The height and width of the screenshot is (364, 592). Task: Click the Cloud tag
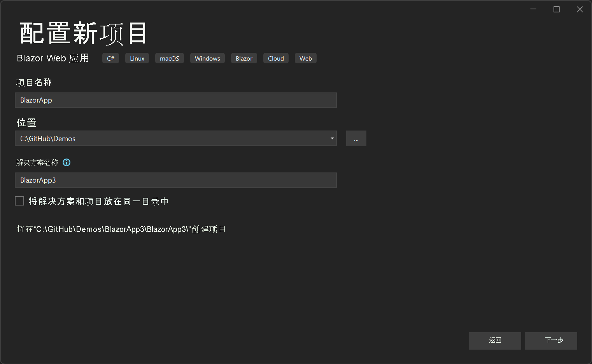tap(276, 58)
